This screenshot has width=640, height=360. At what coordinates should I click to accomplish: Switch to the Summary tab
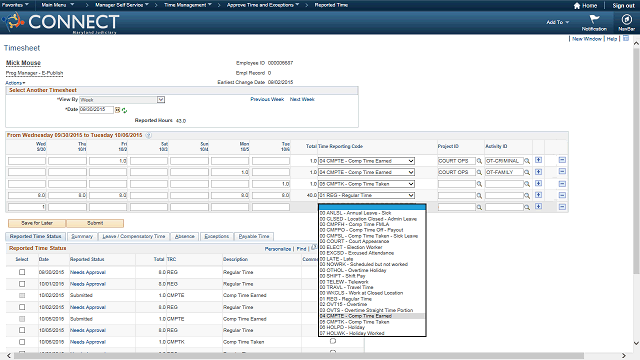click(82, 236)
